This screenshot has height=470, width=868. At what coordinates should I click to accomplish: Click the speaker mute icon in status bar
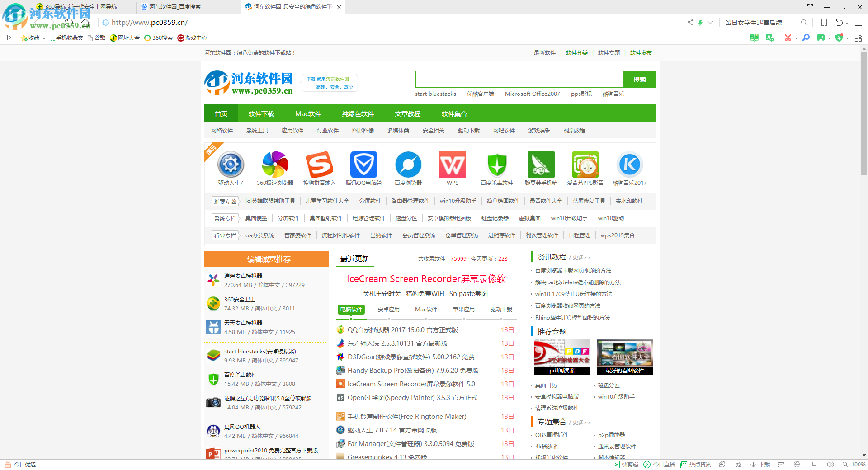point(830,465)
